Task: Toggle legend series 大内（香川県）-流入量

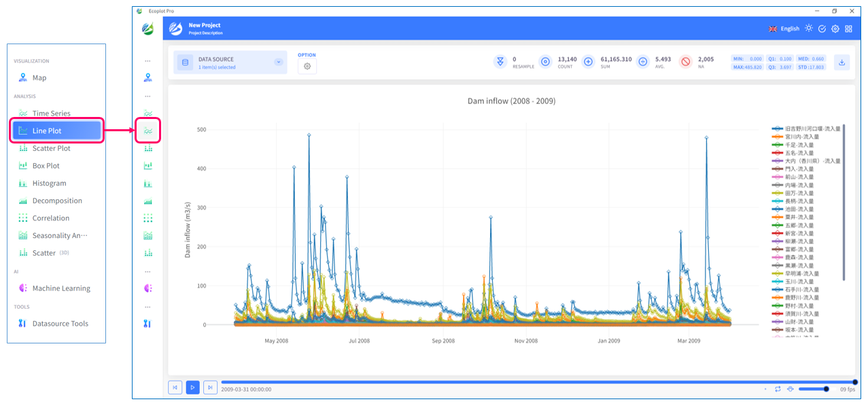Action: tap(806, 161)
